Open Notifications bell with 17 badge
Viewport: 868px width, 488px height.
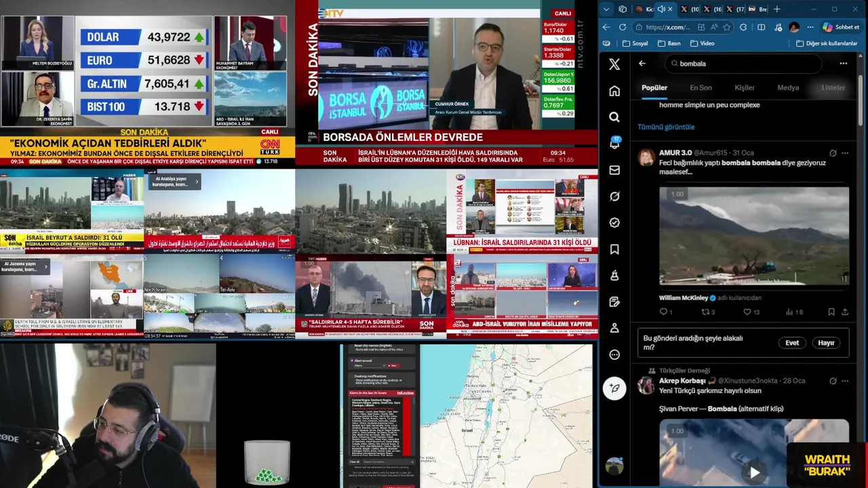click(x=614, y=143)
